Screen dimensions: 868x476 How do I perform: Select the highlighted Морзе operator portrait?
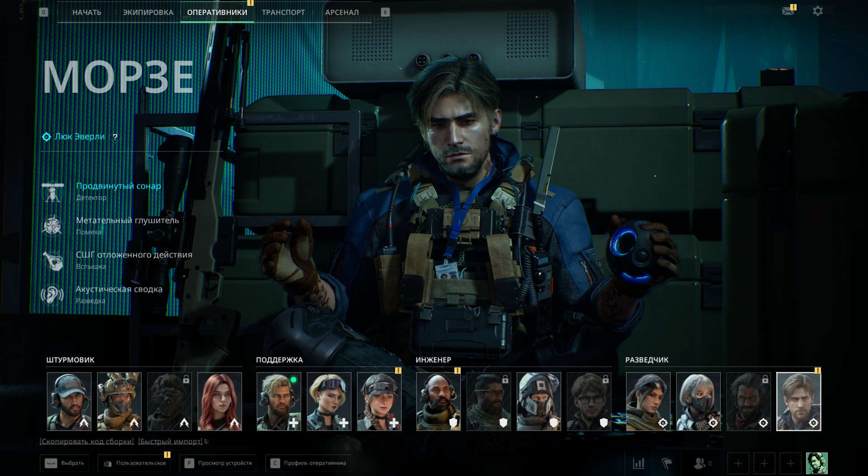799,401
